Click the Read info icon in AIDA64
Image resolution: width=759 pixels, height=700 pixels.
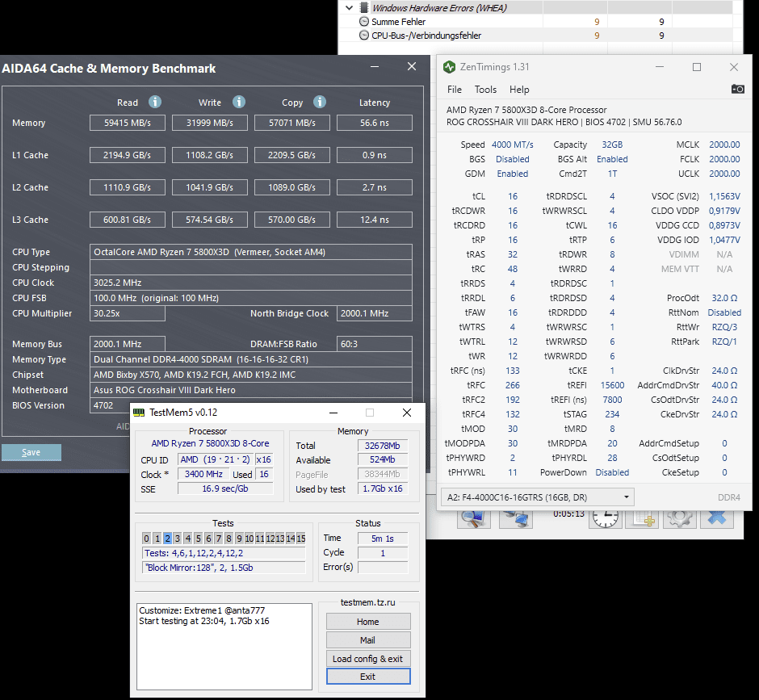[155, 102]
